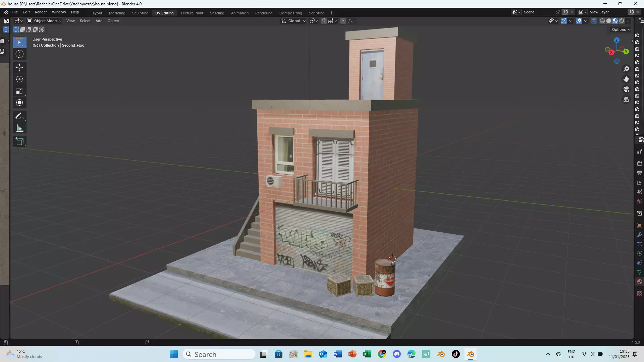Set selection mode to Intersect
This screenshot has height=362, width=644.
click(x=42, y=29)
